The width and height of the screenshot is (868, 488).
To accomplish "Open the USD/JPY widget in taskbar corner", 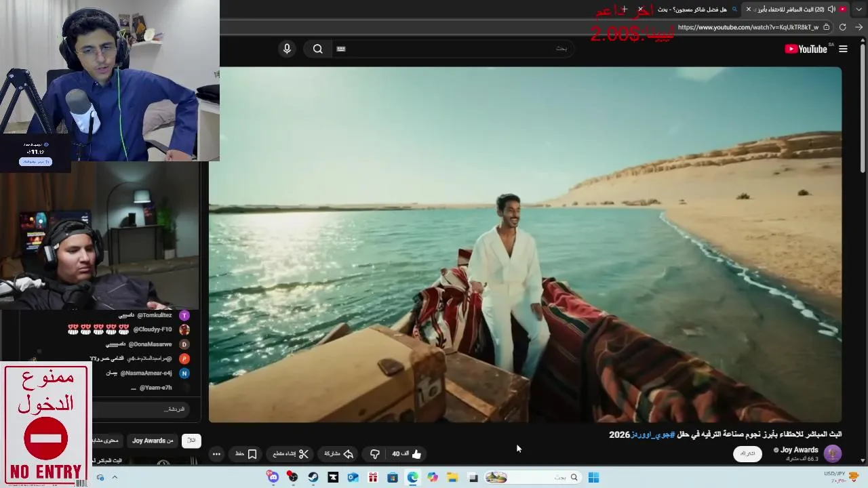I will [x=840, y=477].
